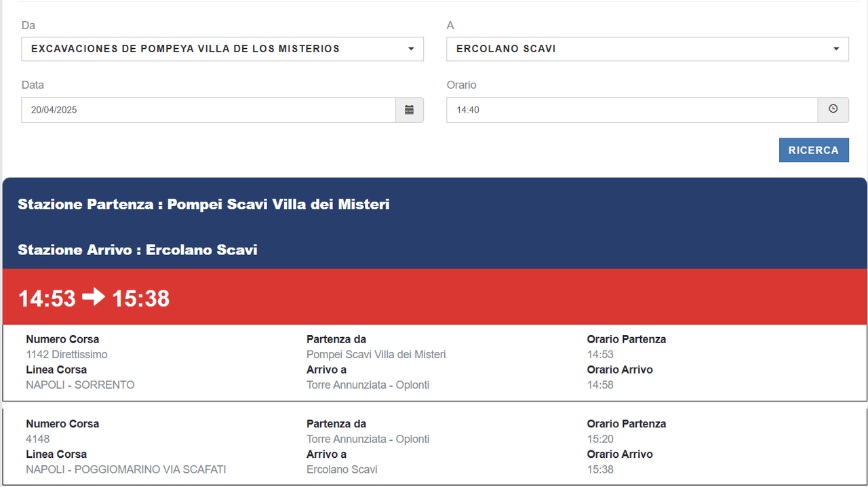Viewport: 868px width, 487px height.
Task: Click first leg arrival Torre Annunziata - Oplonti
Action: coord(368,385)
